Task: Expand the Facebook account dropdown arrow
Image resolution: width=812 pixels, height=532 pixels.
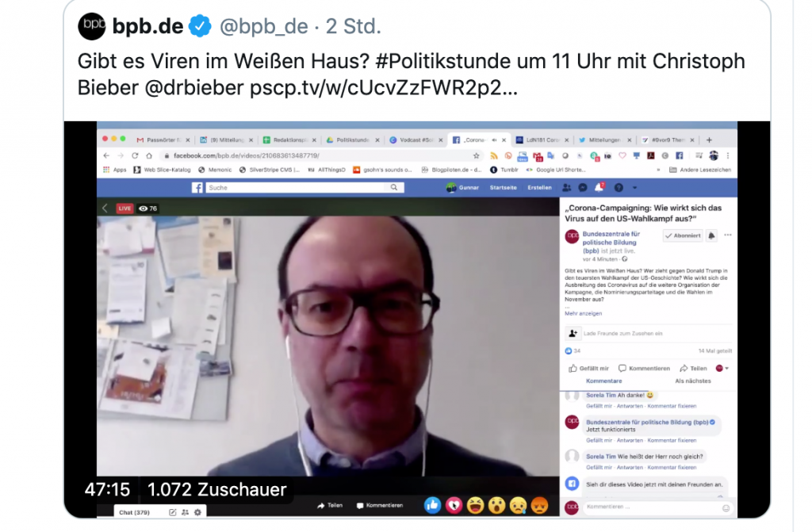Action: pos(635,188)
